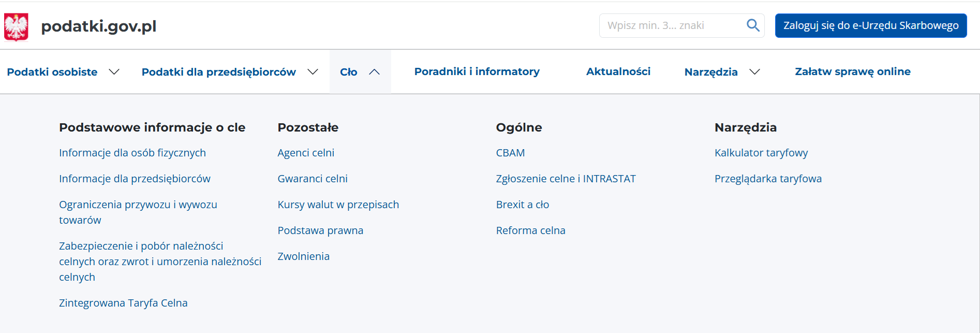This screenshot has height=333, width=980.
Task: Open Kursy walut w przepisach link
Action: tap(338, 205)
